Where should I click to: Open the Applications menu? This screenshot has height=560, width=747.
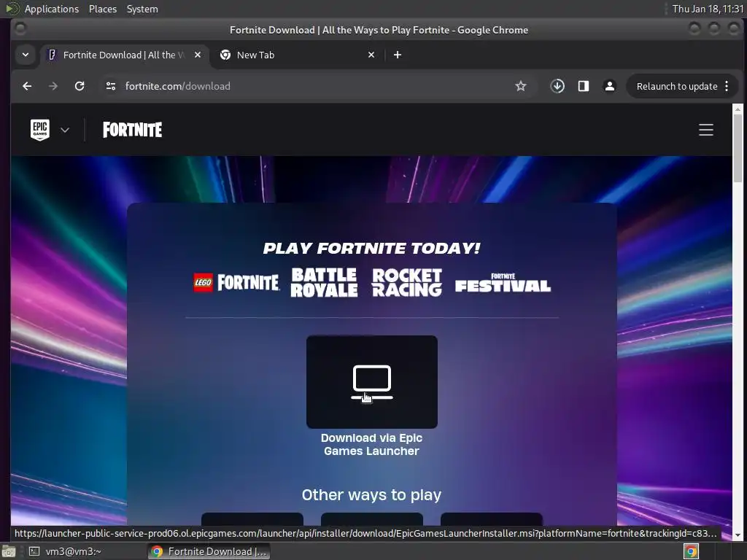(x=52, y=9)
